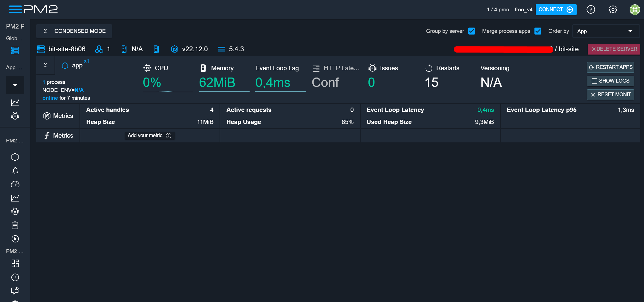
Task: Collapse the app row with chevron toggle
Action: 45,65
